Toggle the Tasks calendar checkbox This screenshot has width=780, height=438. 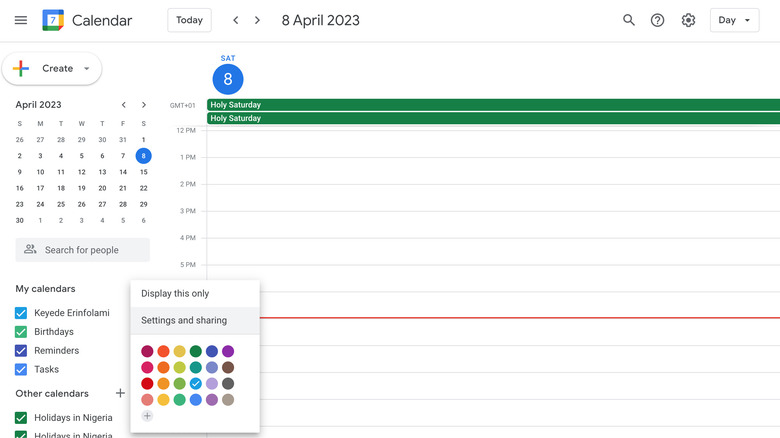21,370
